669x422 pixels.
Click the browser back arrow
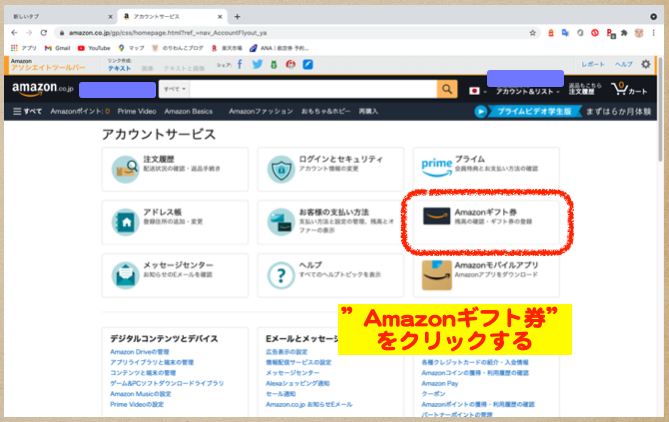pos(14,33)
